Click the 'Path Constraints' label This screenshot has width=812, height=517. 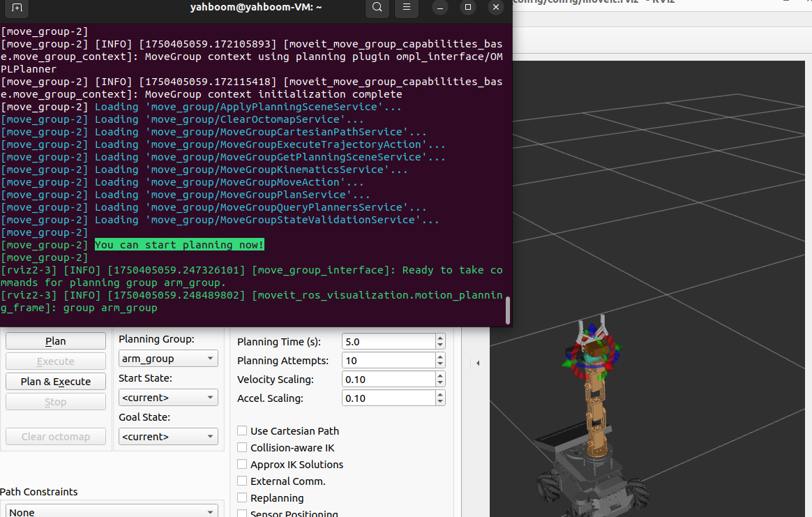[39, 492]
